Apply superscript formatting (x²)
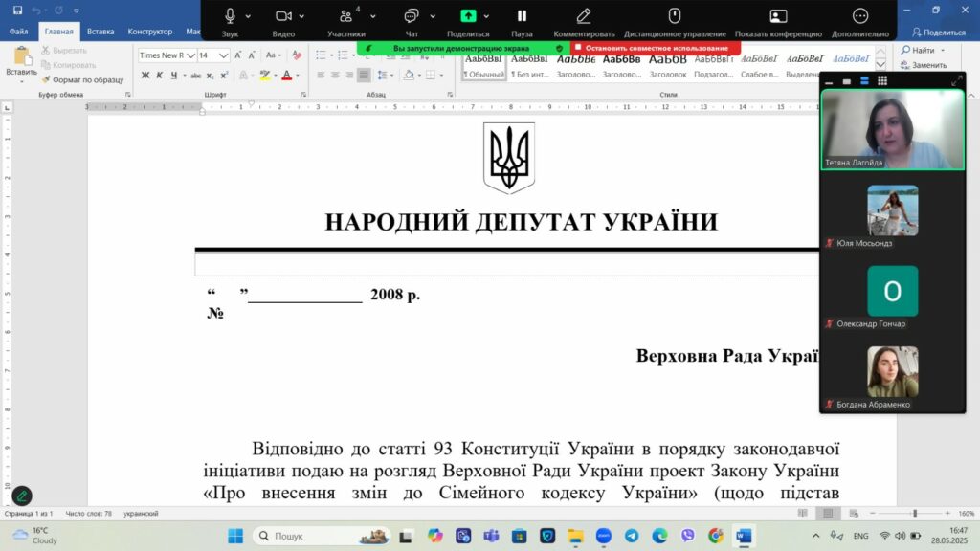This screenshot has height=551, width=980. [x=224, y=76]
